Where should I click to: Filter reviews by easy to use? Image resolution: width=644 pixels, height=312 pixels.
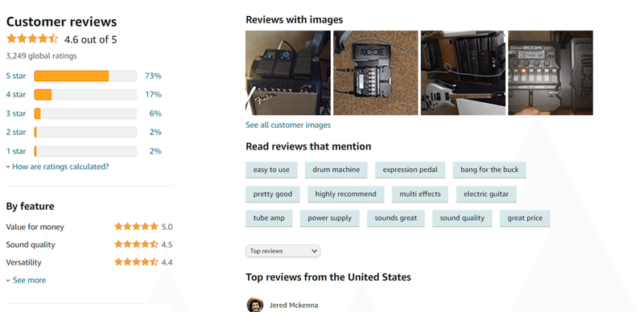(271, 170)
